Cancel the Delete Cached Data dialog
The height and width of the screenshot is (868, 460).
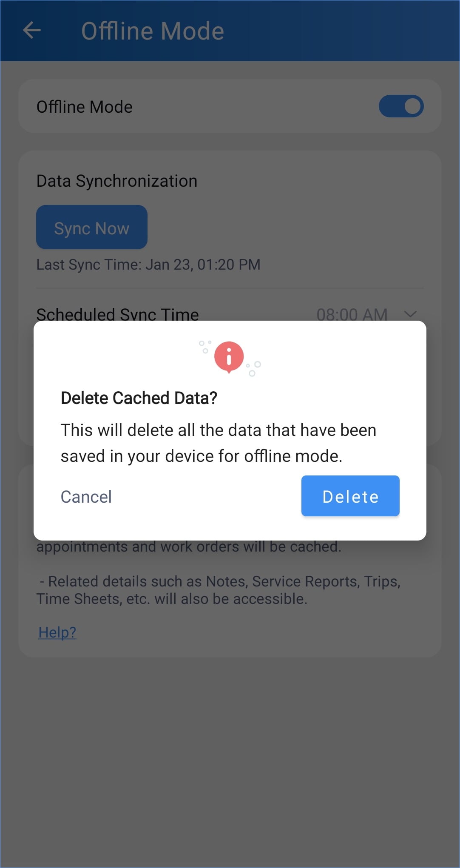[x=86, y=497]
